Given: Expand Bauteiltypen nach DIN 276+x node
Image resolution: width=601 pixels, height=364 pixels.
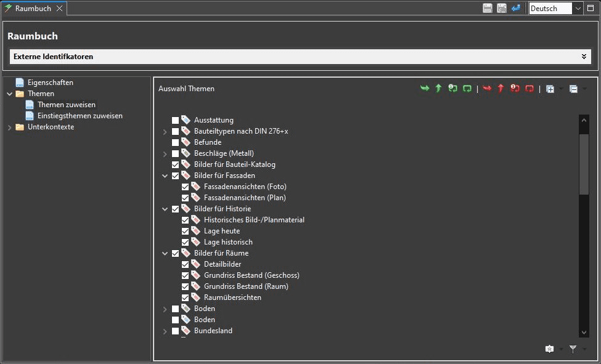Looking at the screenshot, I should click(165, 131).
